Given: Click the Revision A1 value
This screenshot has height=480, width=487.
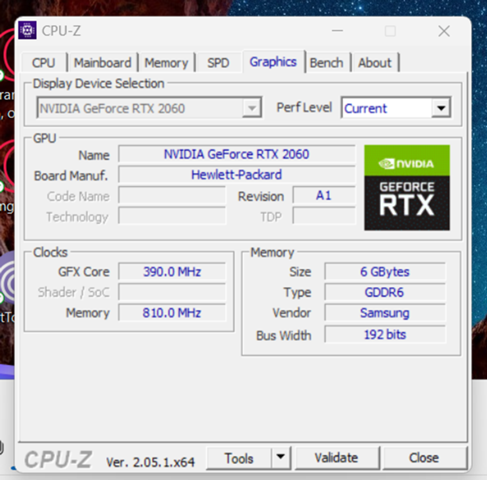Looking at the screenshot, I should [324, 195].
